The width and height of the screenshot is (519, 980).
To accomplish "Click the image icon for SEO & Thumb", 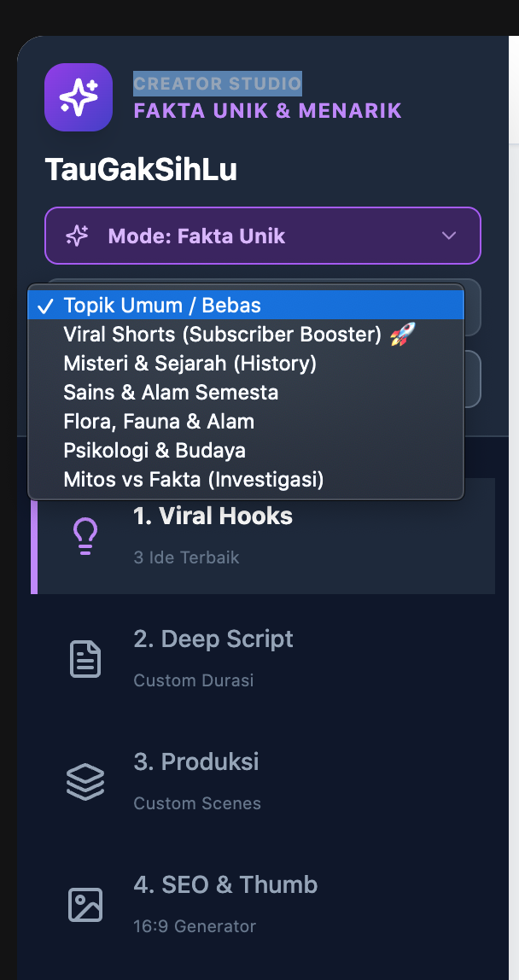I will 85,904.
